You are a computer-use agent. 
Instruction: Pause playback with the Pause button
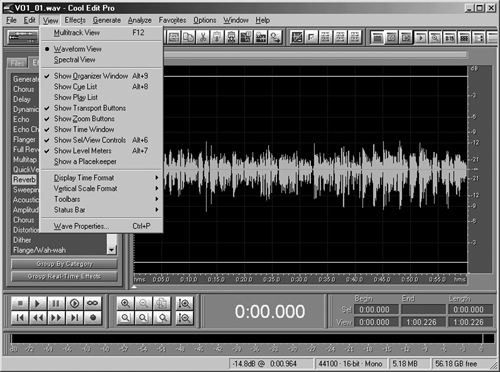56,303
